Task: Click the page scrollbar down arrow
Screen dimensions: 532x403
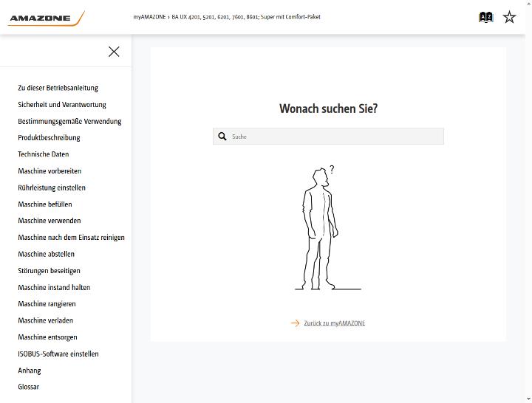Action: pyautogui.click(x=528, y=399)
